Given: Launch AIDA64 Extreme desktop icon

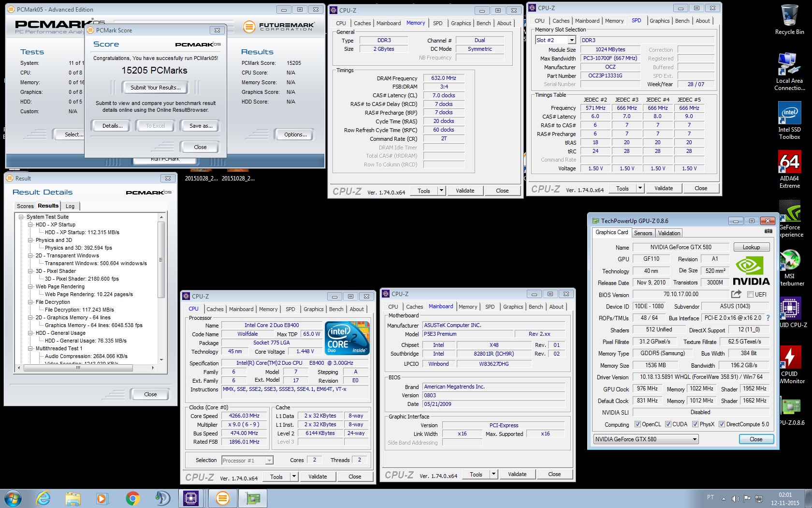Looking at the screenshot, I should pyautogui.click(x=789, y=169).
